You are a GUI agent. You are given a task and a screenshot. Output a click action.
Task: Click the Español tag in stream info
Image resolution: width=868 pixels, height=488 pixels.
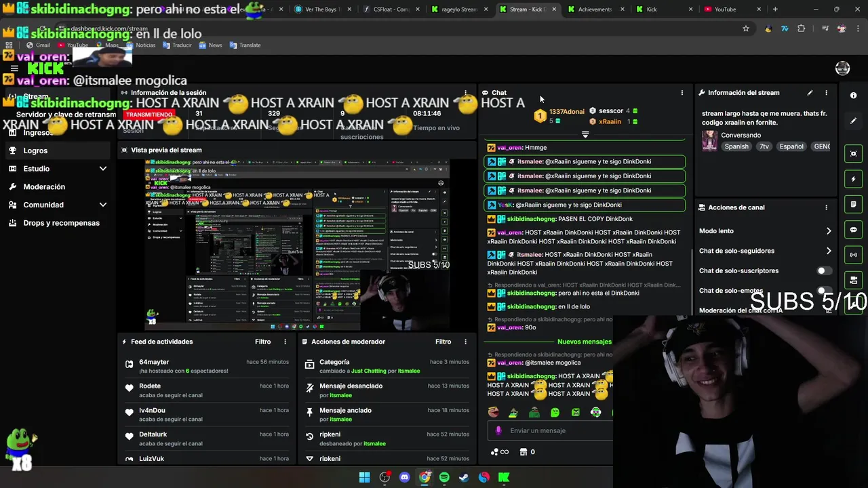tap(791, 146)
